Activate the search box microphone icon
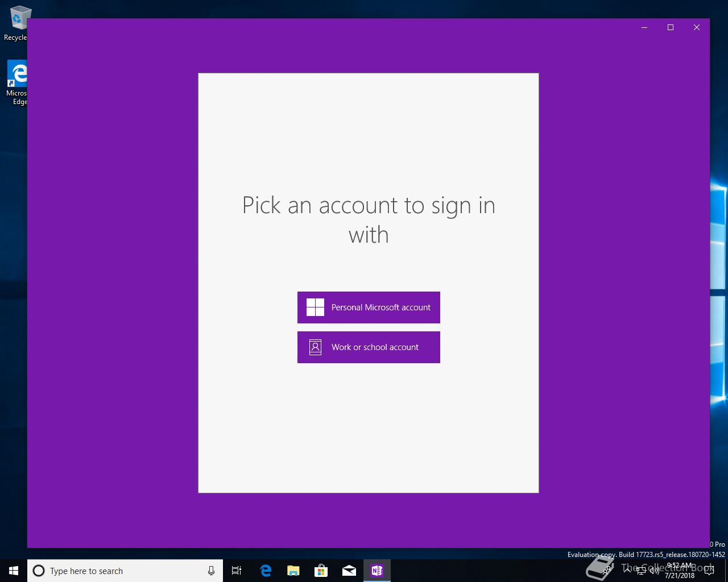The height and width of the screenshot is (582, 728). pyautogui.click(x=211, y=571)
